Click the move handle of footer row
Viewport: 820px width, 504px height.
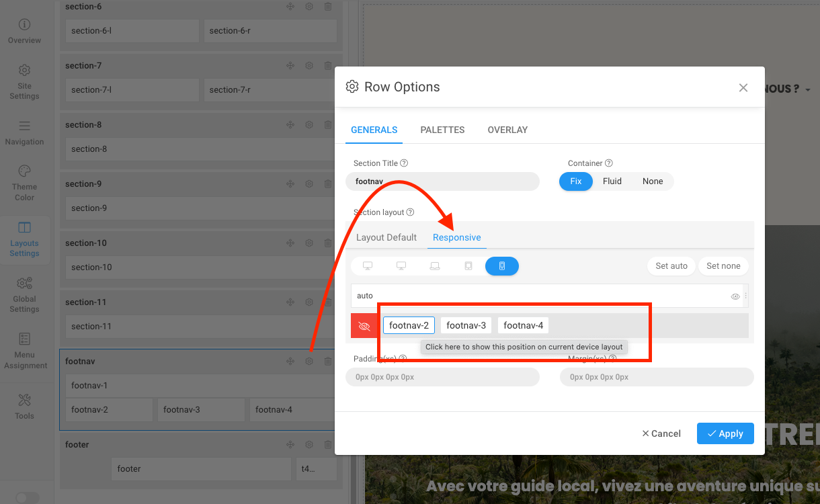(x=290, y=445)
